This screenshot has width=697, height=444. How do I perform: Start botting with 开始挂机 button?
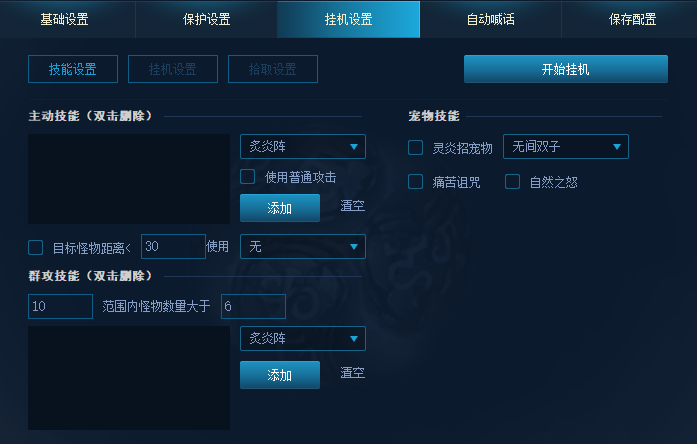(x=566, y=69)
